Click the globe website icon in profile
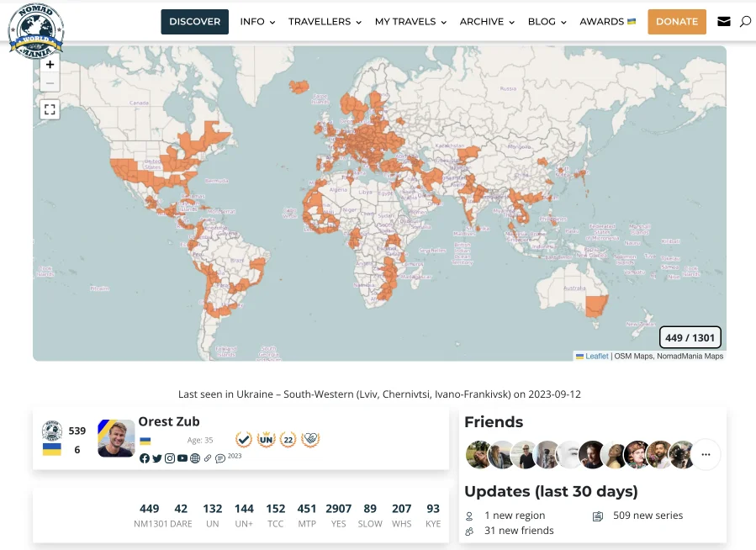756x550 pixels. [x=195, y=458]
